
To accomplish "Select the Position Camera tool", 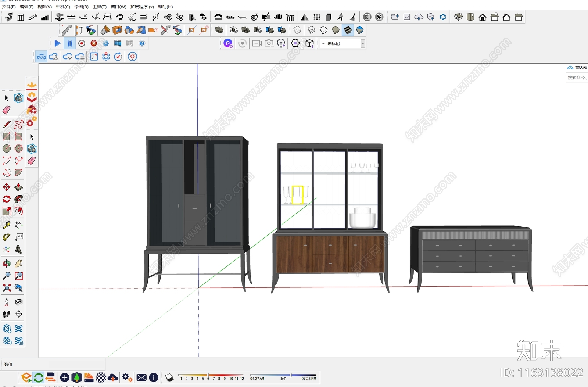I will (x=6, y=302).
